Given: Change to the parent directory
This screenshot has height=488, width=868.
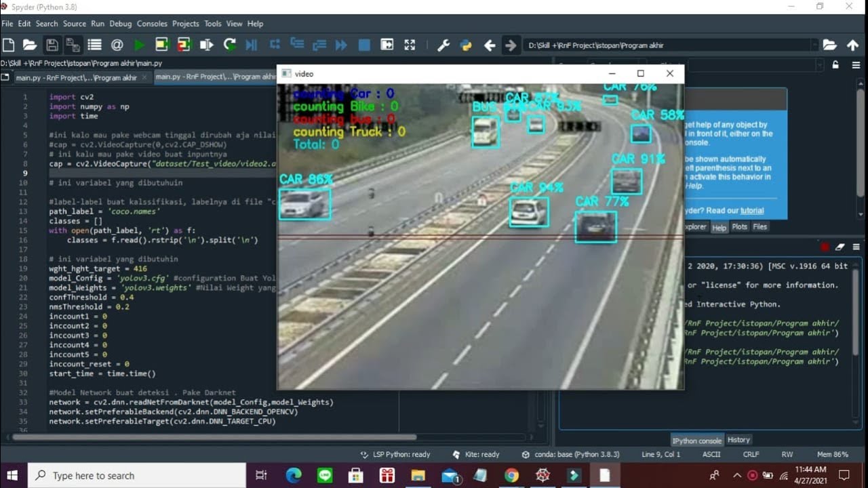Looking at the screenshot, I should pyautogui.click(x=852, y=45).
